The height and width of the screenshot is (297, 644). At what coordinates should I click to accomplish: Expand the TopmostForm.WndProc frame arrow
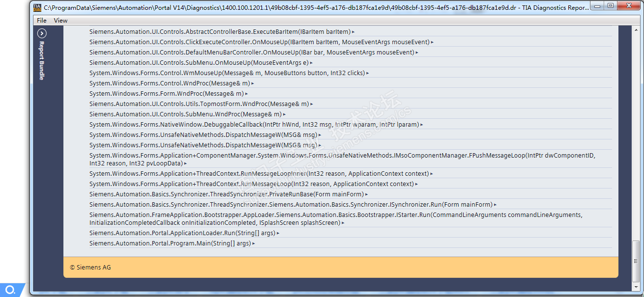click(312, 104)
